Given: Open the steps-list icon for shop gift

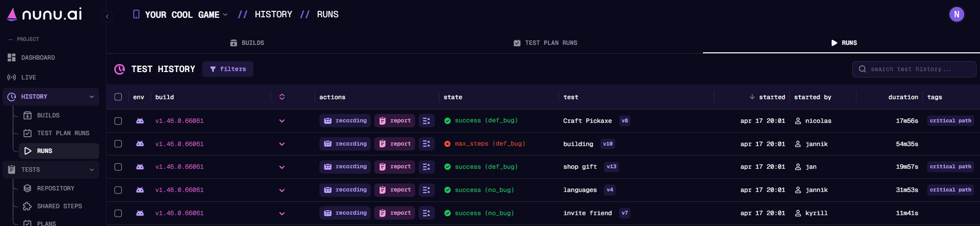Looking at the screenshot, I should point(426,167).
